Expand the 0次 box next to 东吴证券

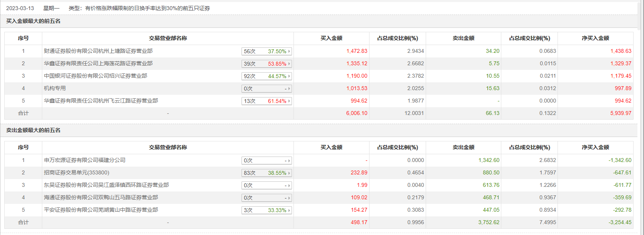[266, 185]
